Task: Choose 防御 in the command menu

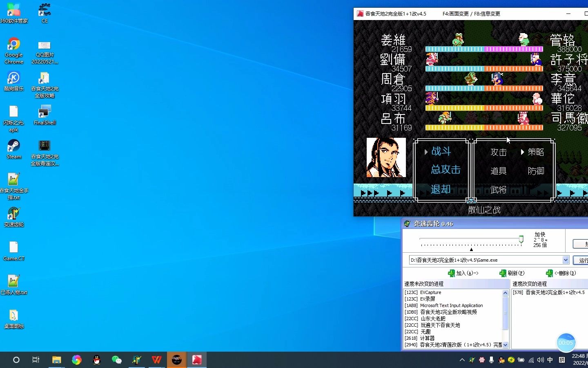Action: (536, 171)
